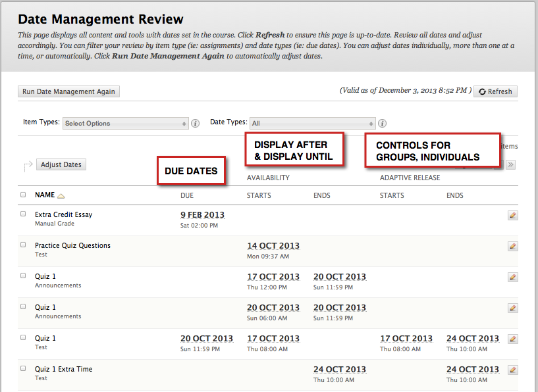Click the 9 FEB 2013 due date
This screenshot has width=538, height=392.
[x=202, y=215]
